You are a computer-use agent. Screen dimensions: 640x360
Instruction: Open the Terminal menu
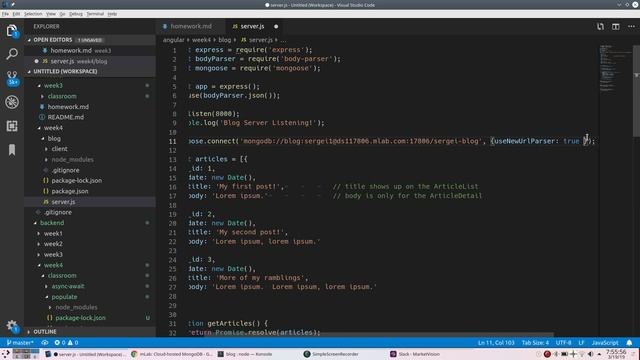[95, 14]
